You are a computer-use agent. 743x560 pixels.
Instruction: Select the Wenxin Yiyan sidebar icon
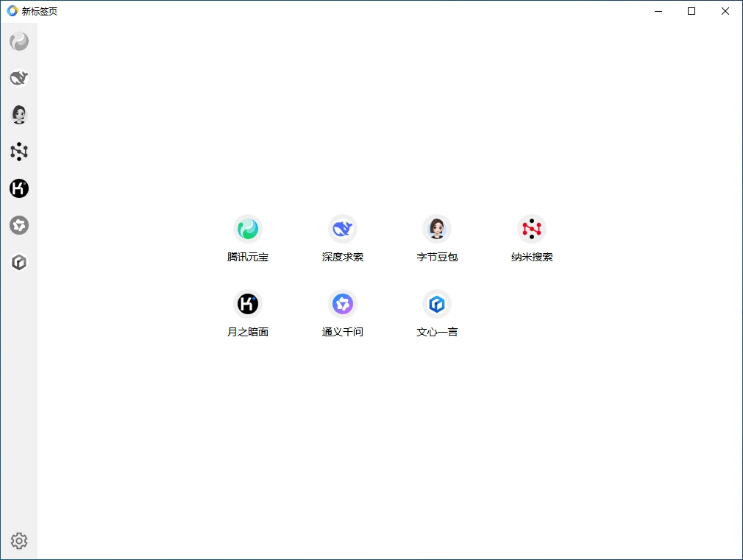(x=19, y=262)
